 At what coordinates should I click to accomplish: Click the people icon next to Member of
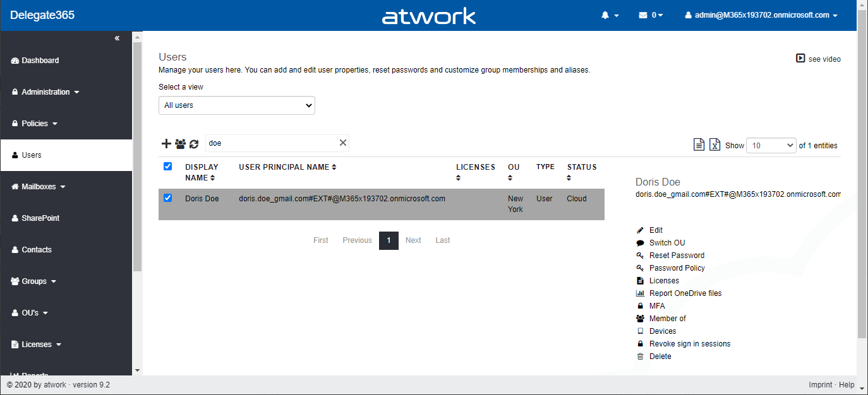(640, 319)
